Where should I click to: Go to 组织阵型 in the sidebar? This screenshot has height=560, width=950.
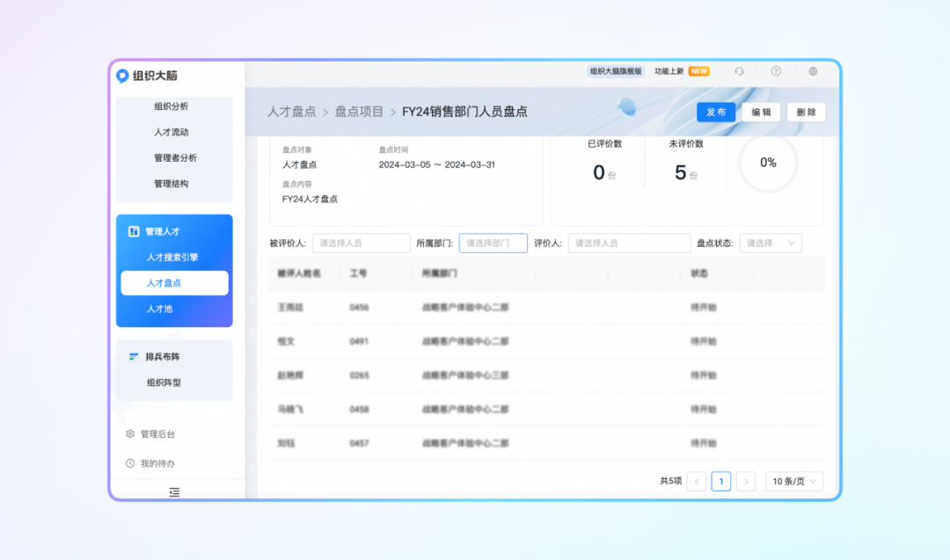[x=164, y=382]
